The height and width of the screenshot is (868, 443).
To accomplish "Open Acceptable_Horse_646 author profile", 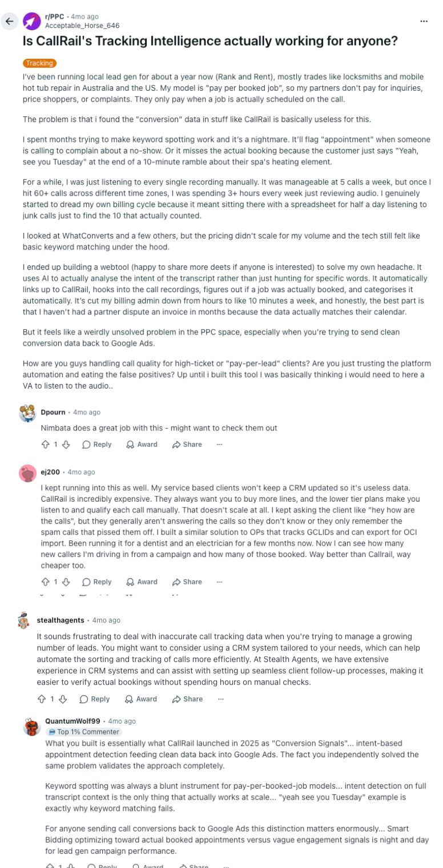I will pyautogui.click(x=82, y=26).
